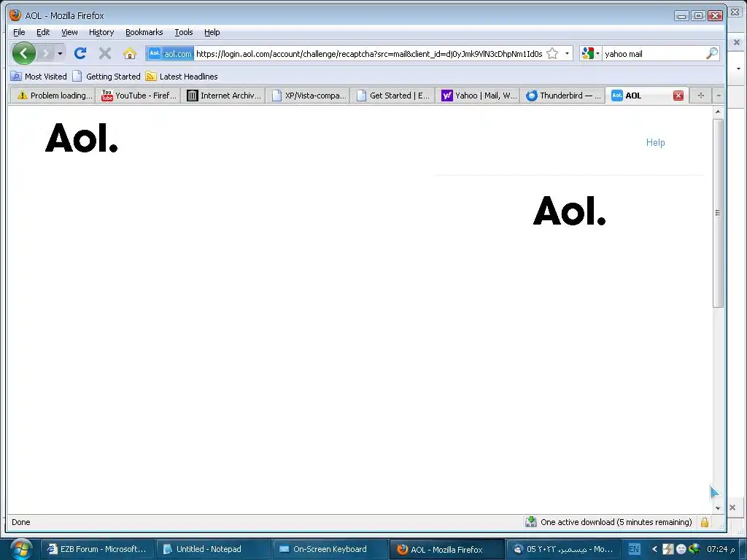
Task: Click the search magnifier icon
Action: (x=712, y=54)
